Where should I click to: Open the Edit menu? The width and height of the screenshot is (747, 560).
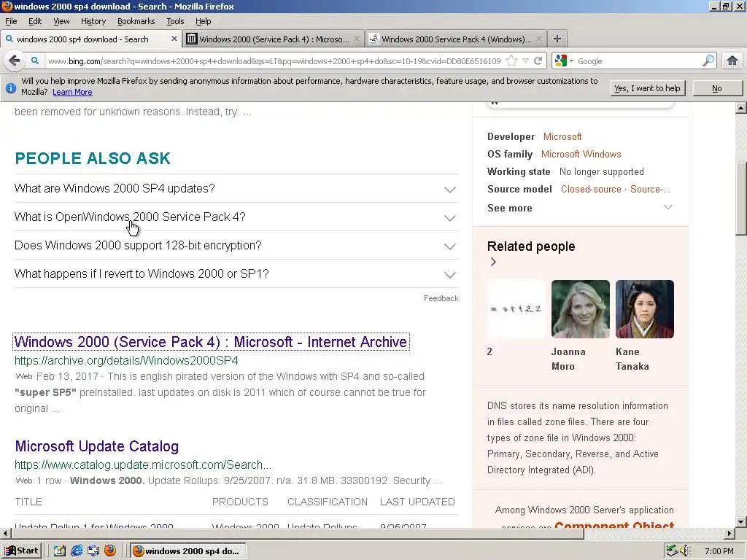35,21
